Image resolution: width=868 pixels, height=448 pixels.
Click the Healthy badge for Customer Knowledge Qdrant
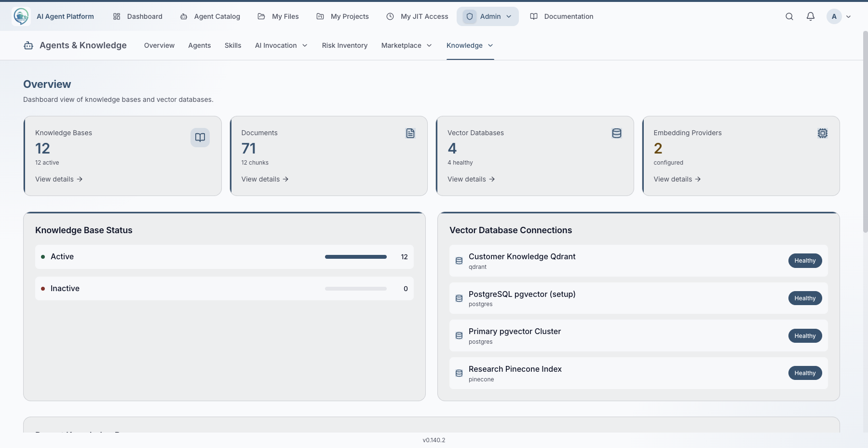[x=805, y=261]
